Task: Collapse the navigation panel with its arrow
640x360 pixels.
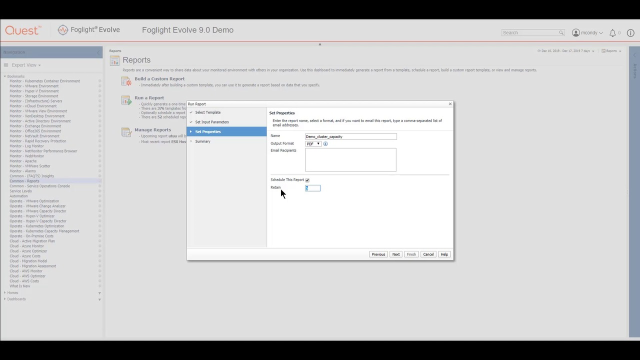Action: pyautogui.click(x=98, y=52)
